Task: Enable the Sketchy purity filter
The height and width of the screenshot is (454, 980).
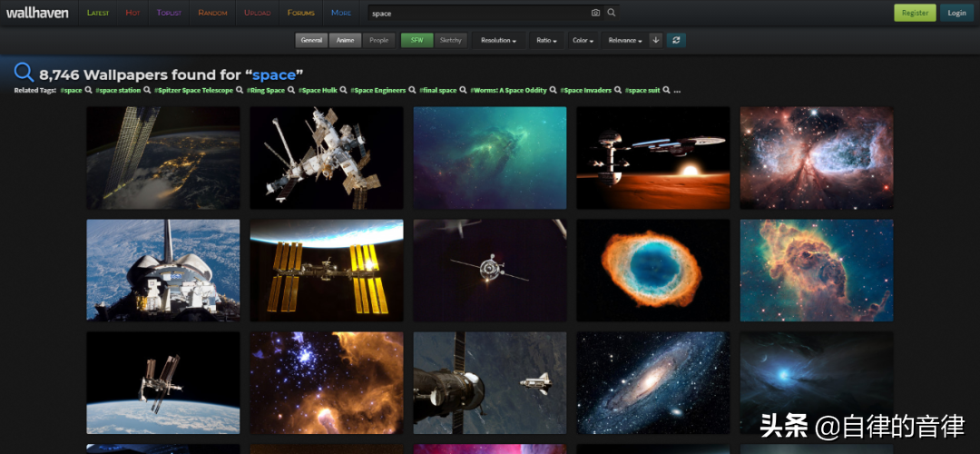Action: point(451,40)
